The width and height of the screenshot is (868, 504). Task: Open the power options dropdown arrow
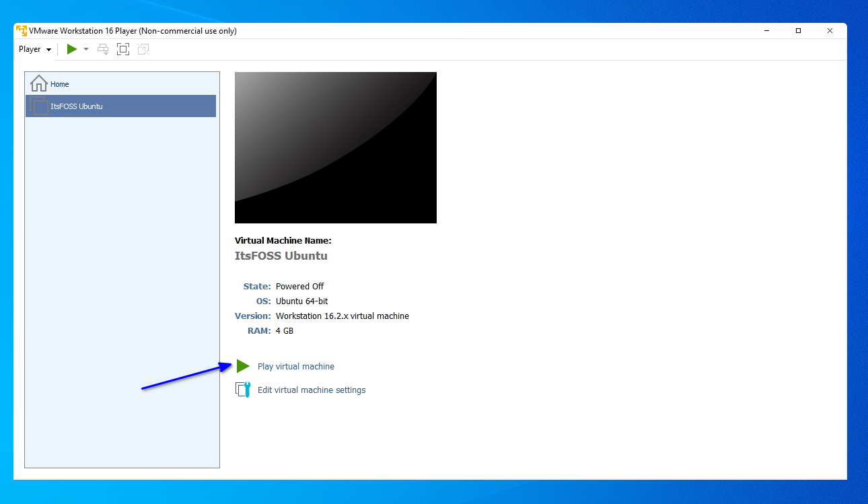(86, 49)
